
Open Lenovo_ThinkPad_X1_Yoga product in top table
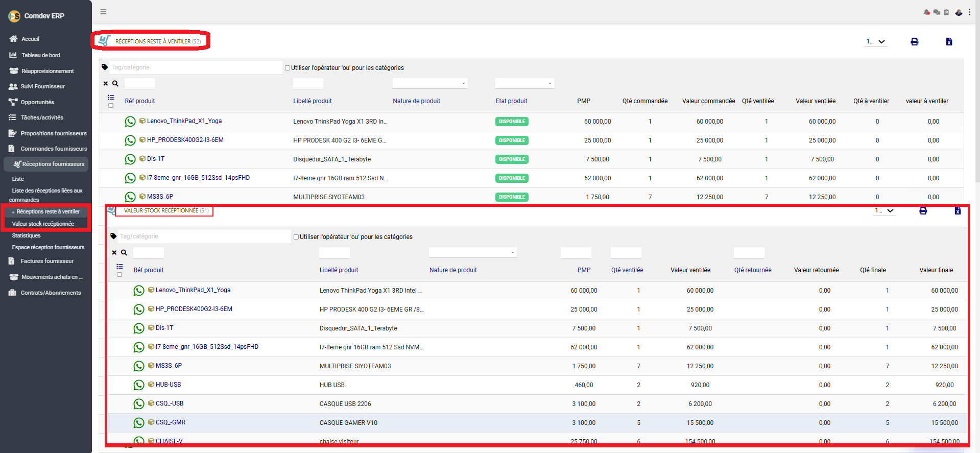click(184, 121)
